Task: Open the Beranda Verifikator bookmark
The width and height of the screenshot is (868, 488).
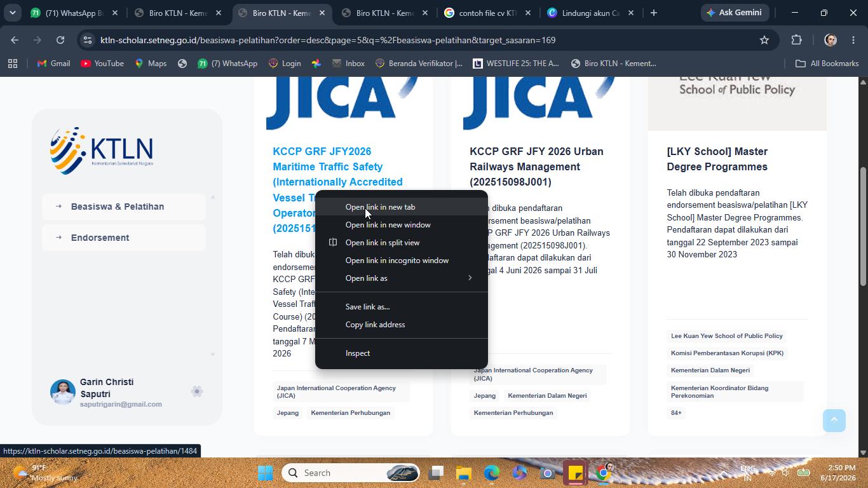Action: (419, 64)
